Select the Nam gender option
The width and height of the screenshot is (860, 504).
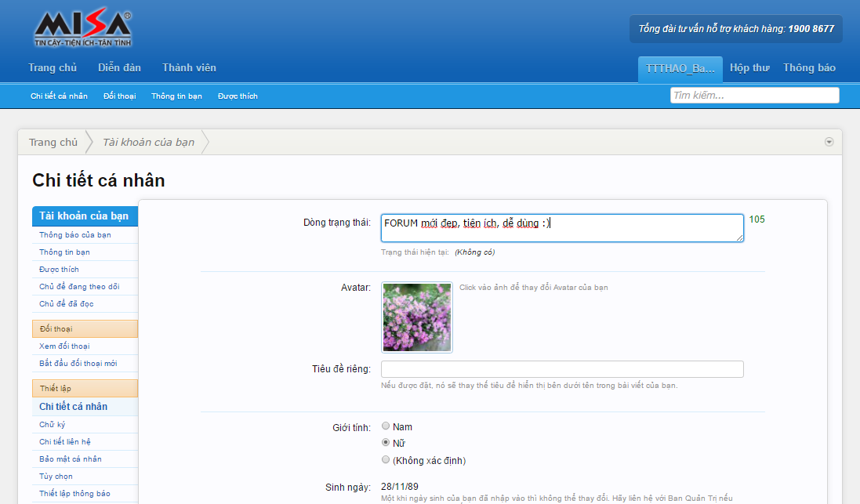coord(386,426)
